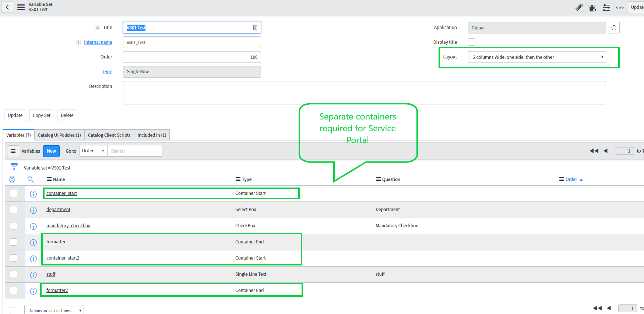The height and width of the screenshot is (314, 644).
Task: Click the Internal name label link
Action: point(98,42)
